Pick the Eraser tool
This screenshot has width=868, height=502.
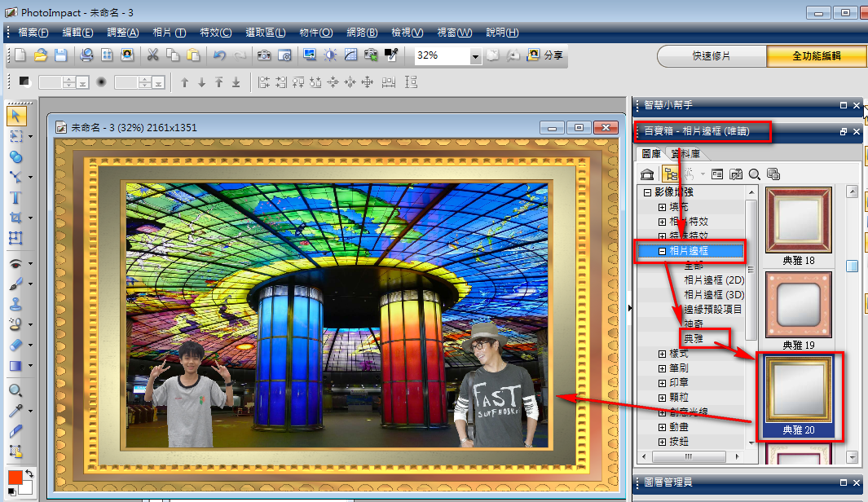click(15, 344)
